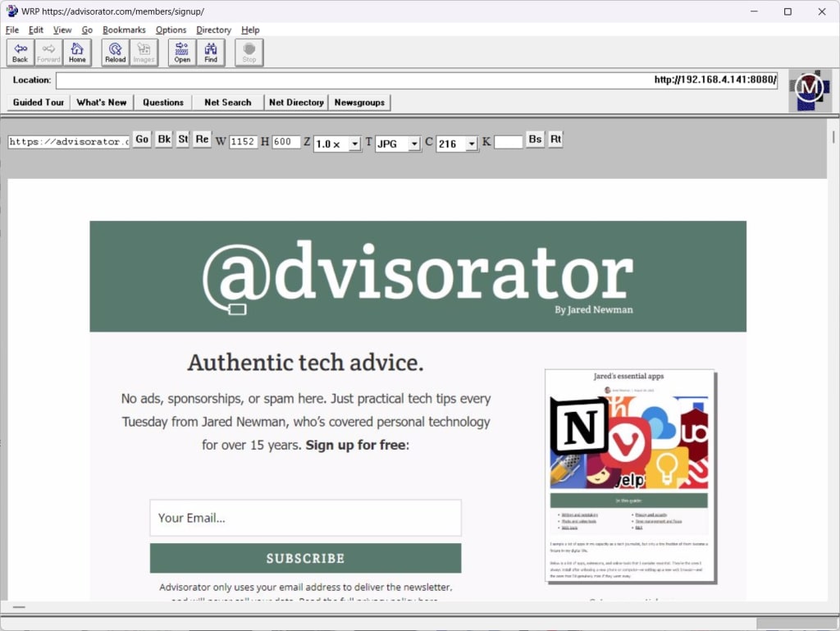Image resolution: width=840 pixels, height=631 pixels.
Task: Open the Options menu
Action: 171,30
